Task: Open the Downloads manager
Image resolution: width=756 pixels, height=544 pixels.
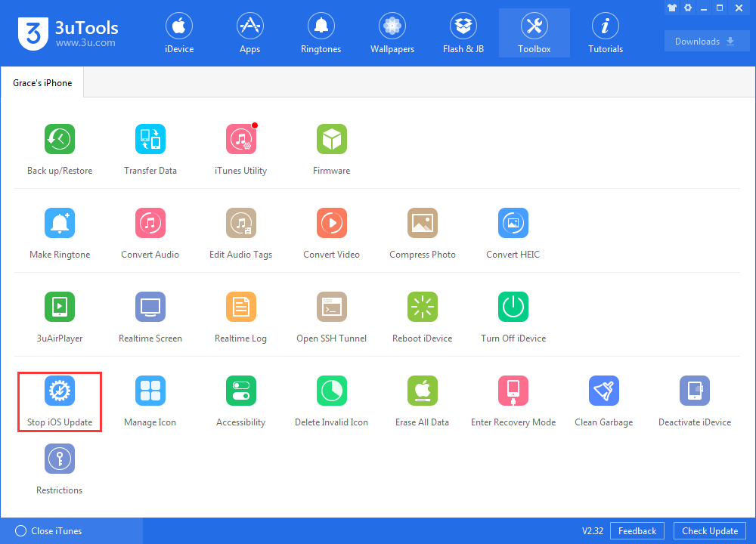Action: 706,42
